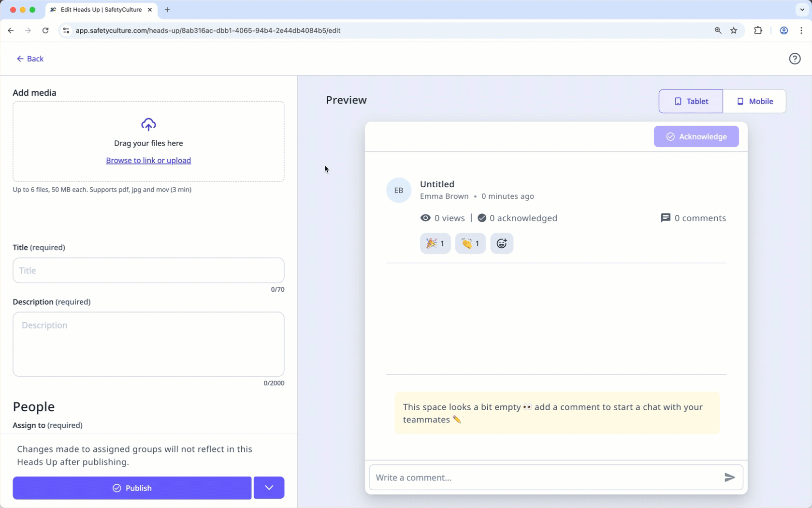Image resolution: width=812 pixels, height=508 pixels.
Task: Switch preview to Tablet
Action: 691,101
